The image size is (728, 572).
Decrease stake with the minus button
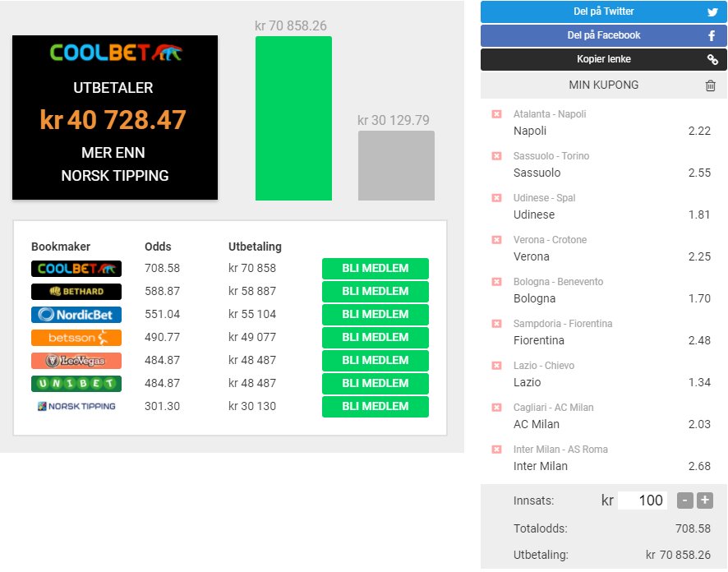(x=684, y=501)
